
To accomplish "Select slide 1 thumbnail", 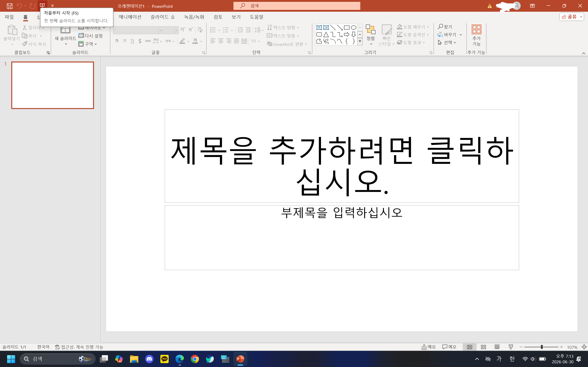I will tap(52, 85).
